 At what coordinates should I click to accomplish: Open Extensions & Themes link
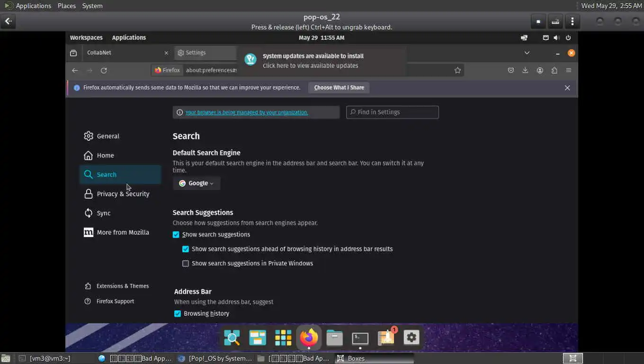116,286
